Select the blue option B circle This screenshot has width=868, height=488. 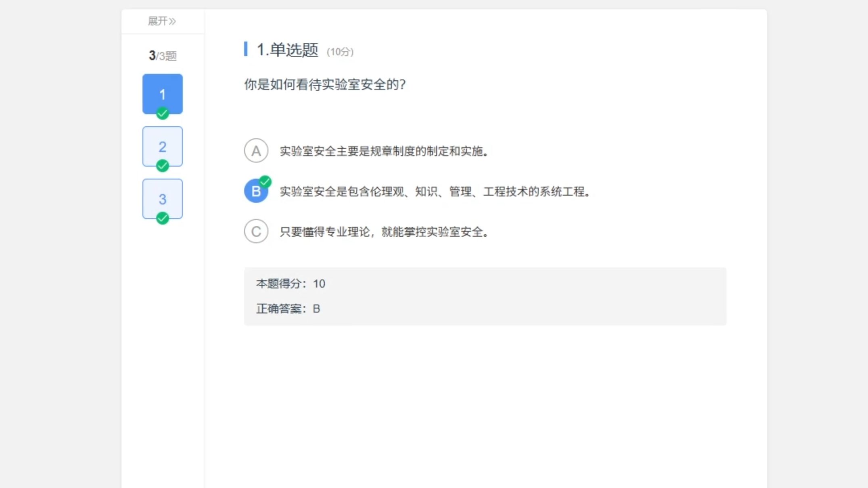pyautogui.click(x=255, y=192)
